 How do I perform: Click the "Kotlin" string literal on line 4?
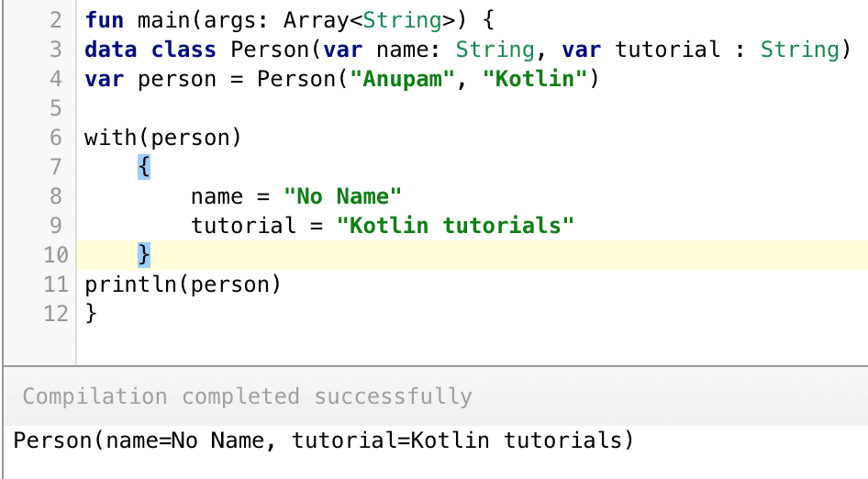coord(535,79)
